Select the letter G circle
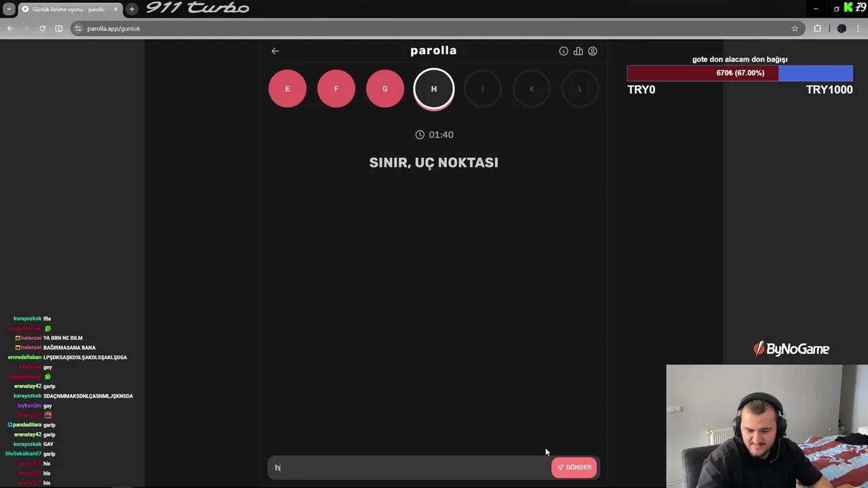This screenshot has height=488, width=868. (x=385, y=89)
